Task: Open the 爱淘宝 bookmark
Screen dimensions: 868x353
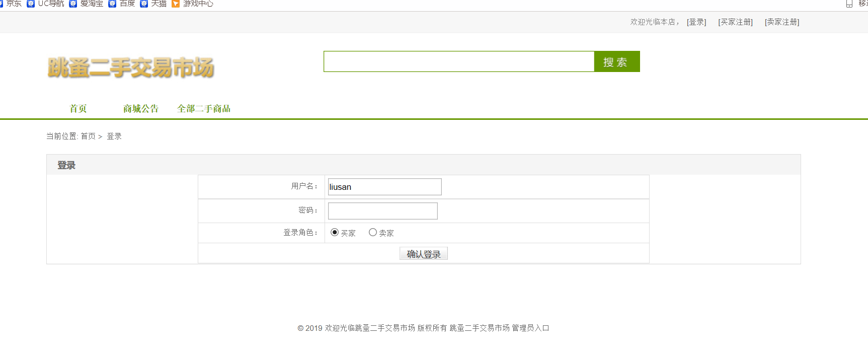Action: point(87,4)
